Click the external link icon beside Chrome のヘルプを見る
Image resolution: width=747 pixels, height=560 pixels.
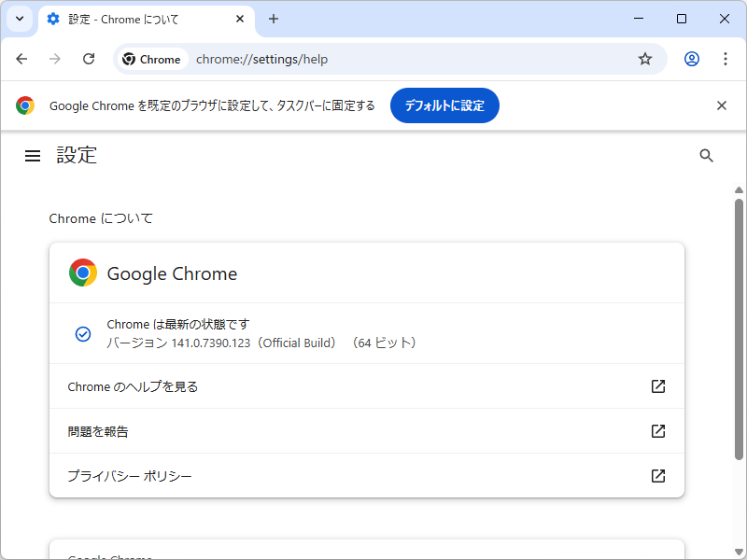[658, 385]
